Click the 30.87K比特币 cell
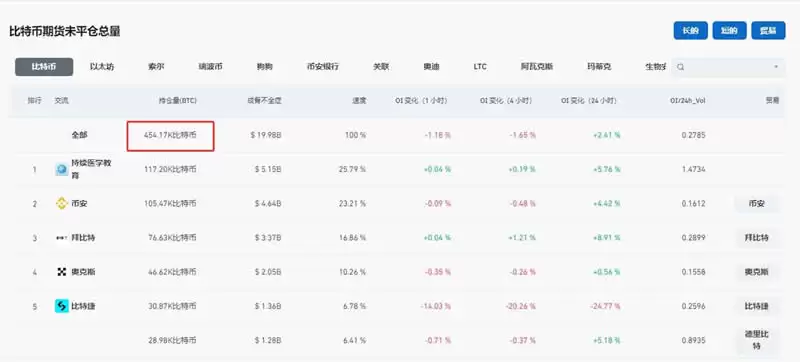Screen dimensions: 800x362 click(172, 306)
